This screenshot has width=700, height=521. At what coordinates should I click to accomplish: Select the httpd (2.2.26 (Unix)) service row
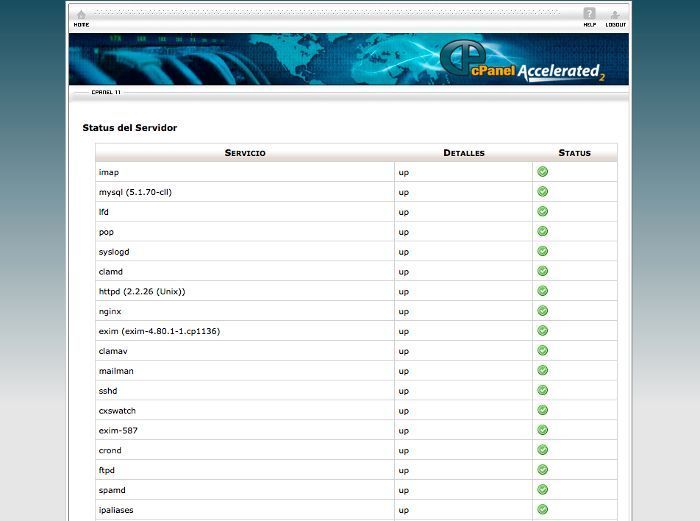(x=142, y=291)
